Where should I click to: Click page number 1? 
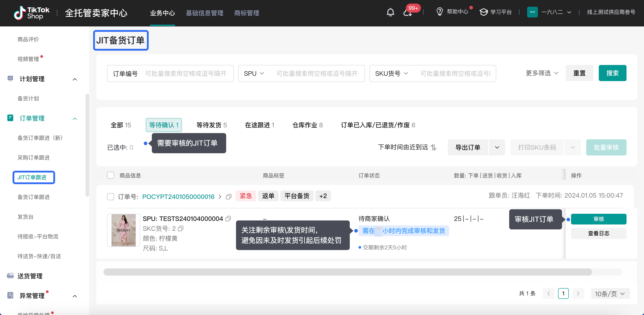(x=563, y=293)
